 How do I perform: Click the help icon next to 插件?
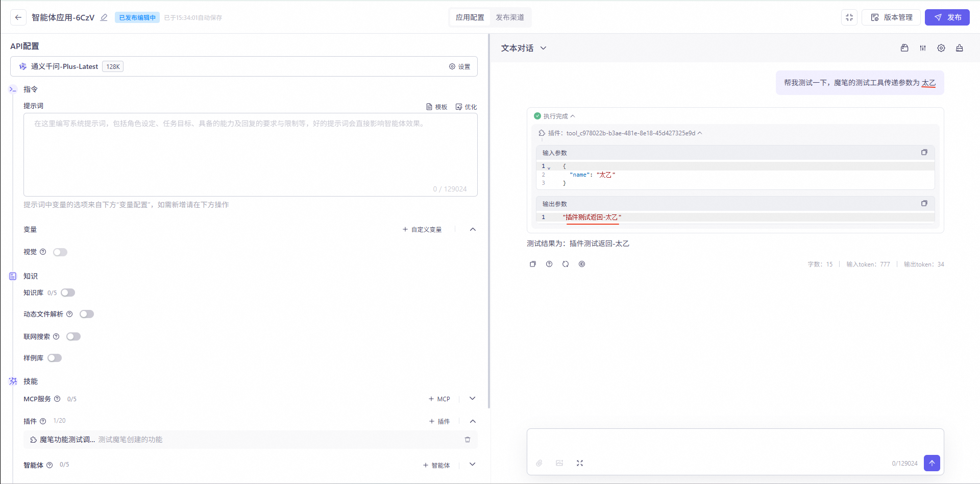point(43,421)
